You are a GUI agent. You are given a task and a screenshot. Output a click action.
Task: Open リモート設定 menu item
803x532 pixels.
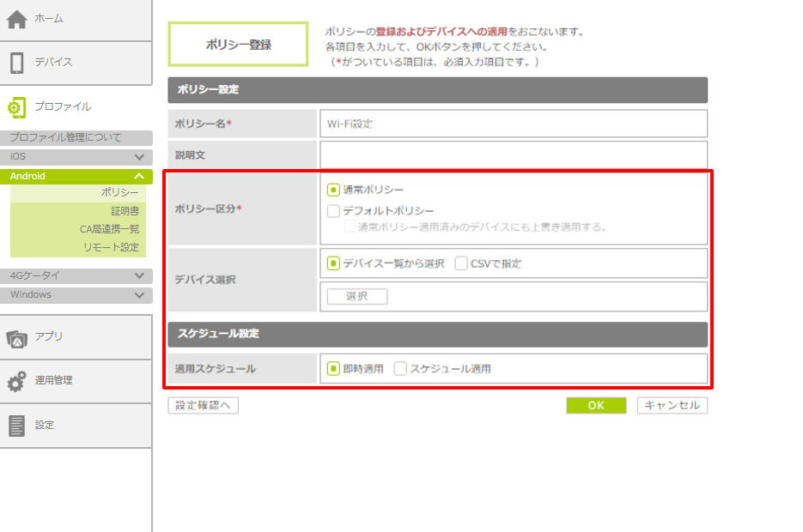coord(118,247)
